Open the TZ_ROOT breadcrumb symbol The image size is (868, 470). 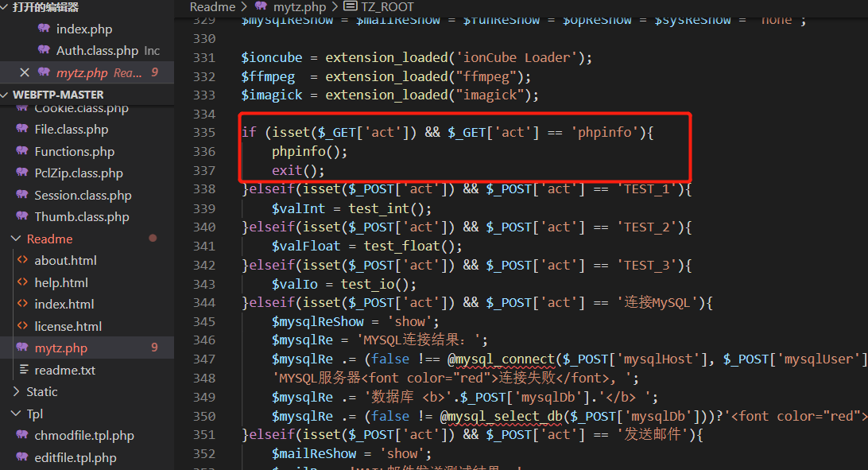(387, 7)
